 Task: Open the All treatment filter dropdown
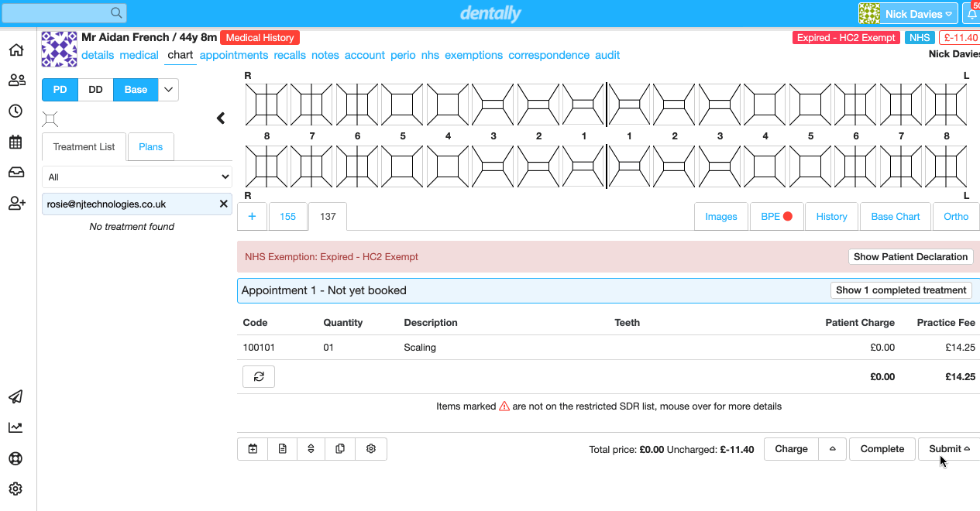coord(137,177)
